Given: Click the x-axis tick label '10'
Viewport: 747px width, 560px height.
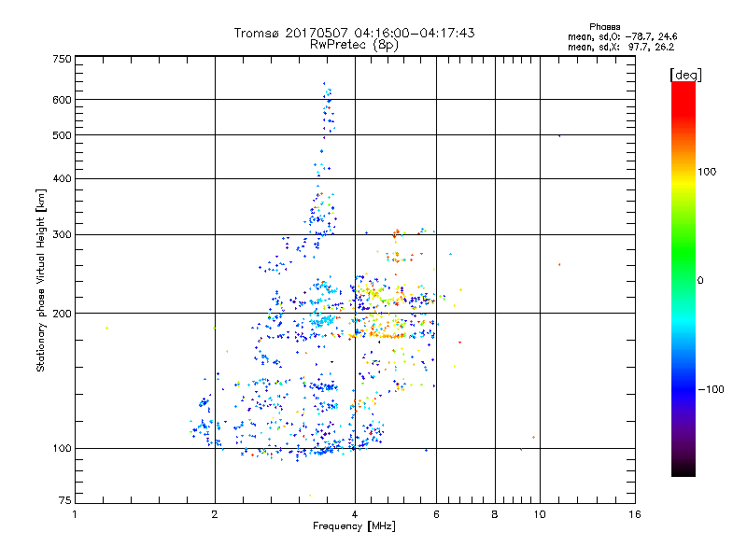Looking at the screenshot, I should click(x=540, y=514).
